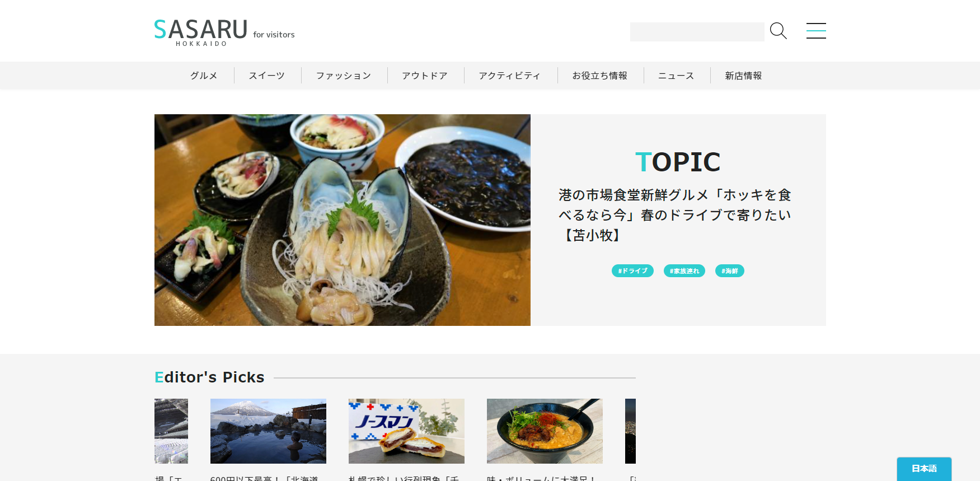This screenshot has width=980, height=481.
Task: Click the #家族連れ tag
Action: click(684, 271)
